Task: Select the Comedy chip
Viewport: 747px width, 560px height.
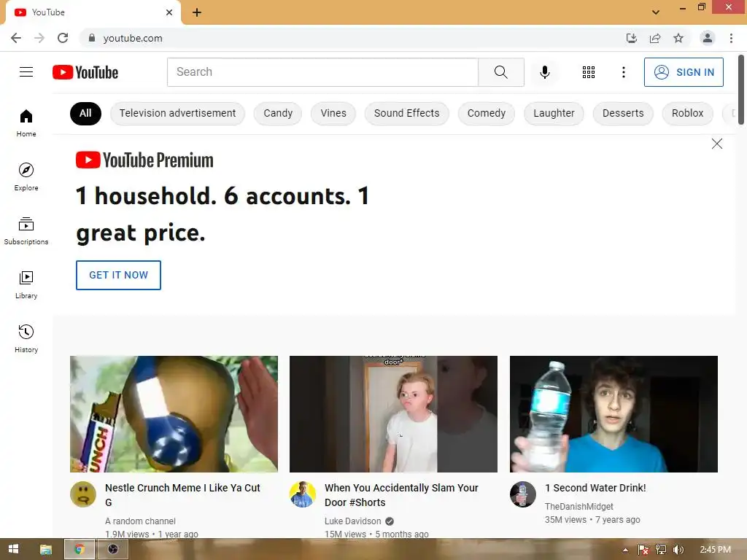Action: coord(486,113)
